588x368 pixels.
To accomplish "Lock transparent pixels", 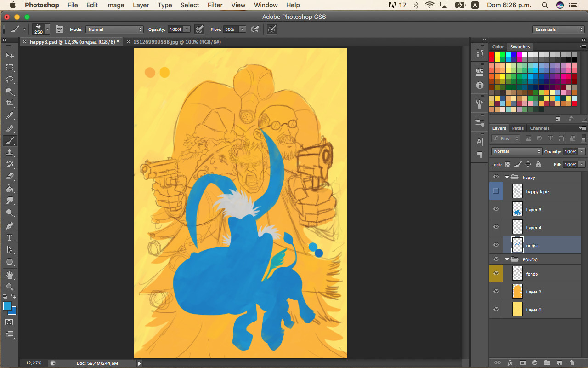I will click(x=508, y=164).
